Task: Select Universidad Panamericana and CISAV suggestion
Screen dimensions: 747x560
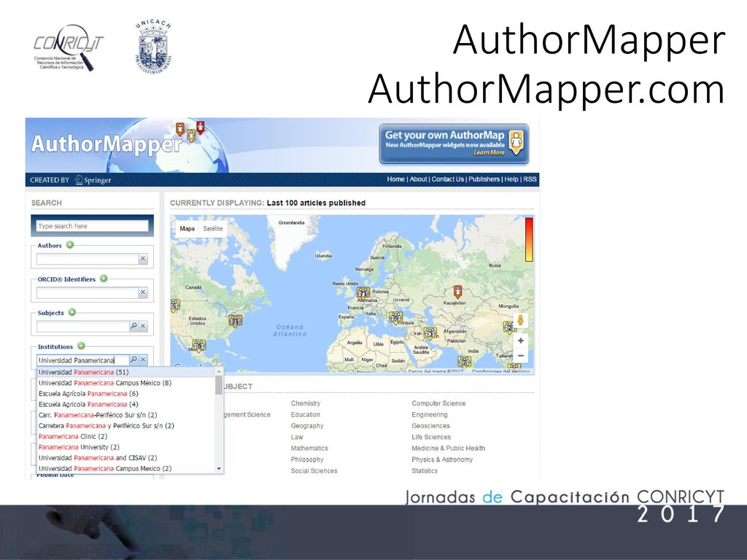Action: click(125, 458)
